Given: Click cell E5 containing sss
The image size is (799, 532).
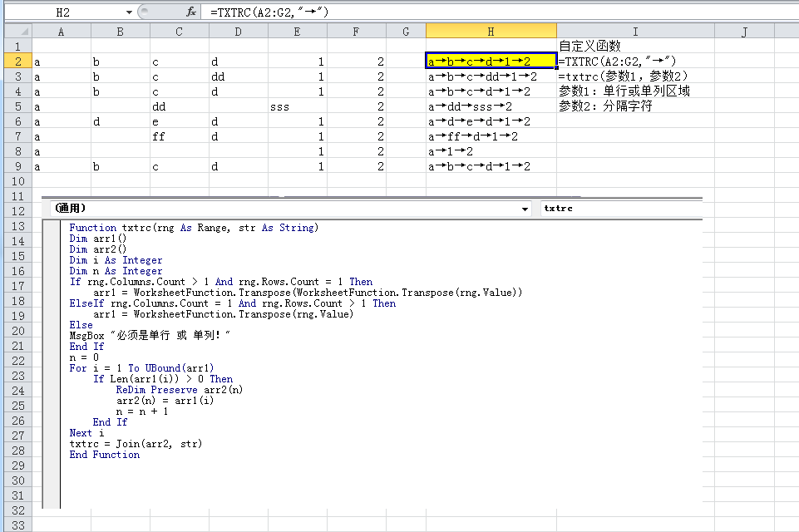Looking at the screenshot, I should click(x=298, y=106).
